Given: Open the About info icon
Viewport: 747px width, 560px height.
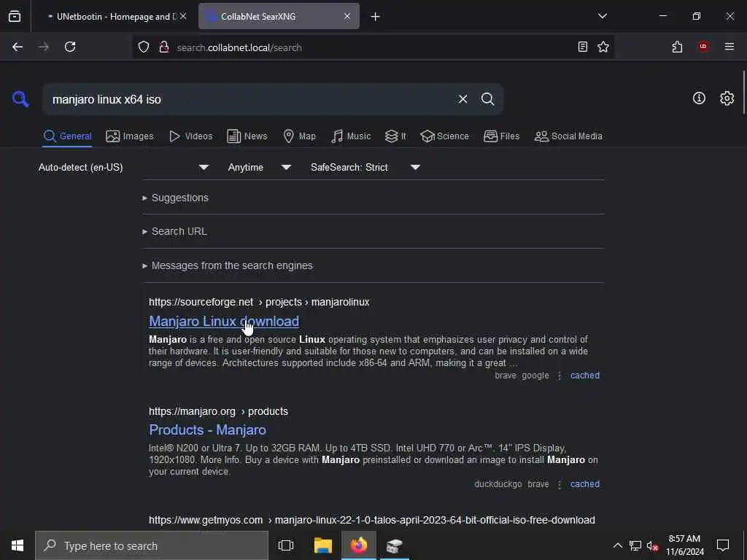Looking at the screenshot, I should 699,98.
